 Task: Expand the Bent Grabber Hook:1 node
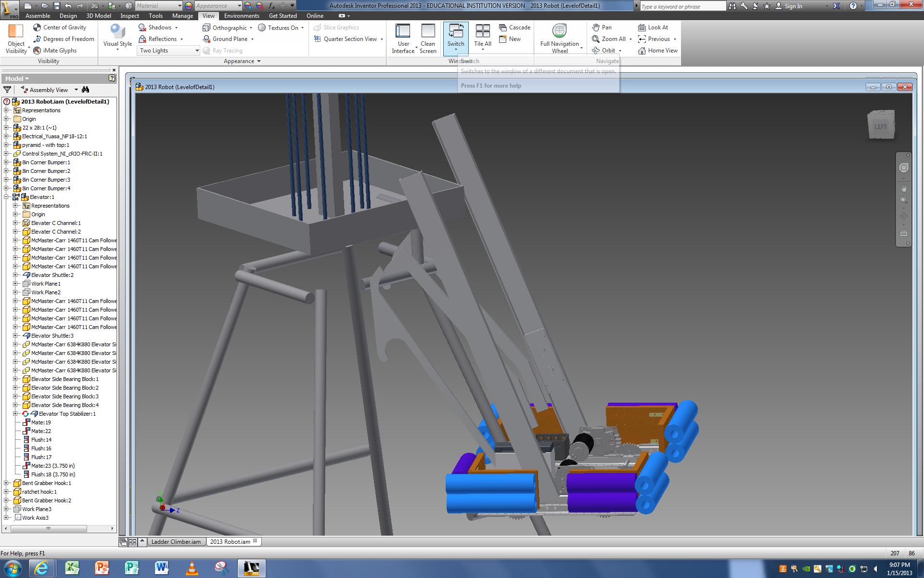[x=6, y=483]
